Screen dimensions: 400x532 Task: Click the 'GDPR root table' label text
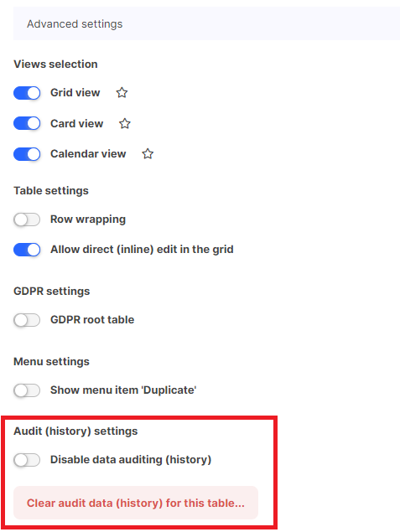coord(92,319)
